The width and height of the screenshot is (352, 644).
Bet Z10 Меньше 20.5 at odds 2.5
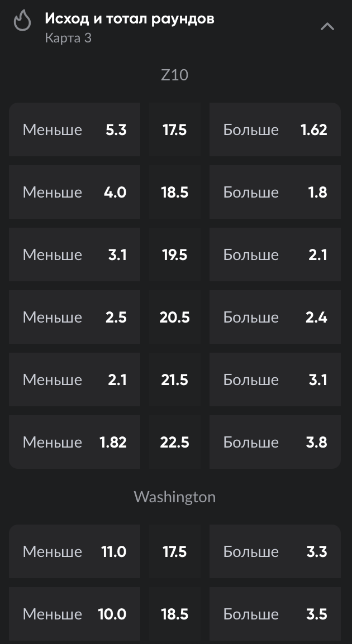pyautogui.click(x=74, y=318)
